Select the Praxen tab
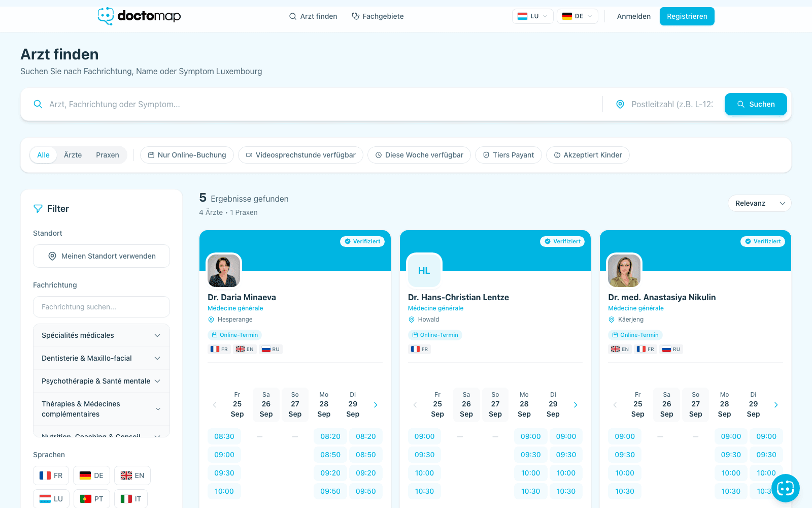The height and width of the screenshot is (508, 812). coord(108,155)
